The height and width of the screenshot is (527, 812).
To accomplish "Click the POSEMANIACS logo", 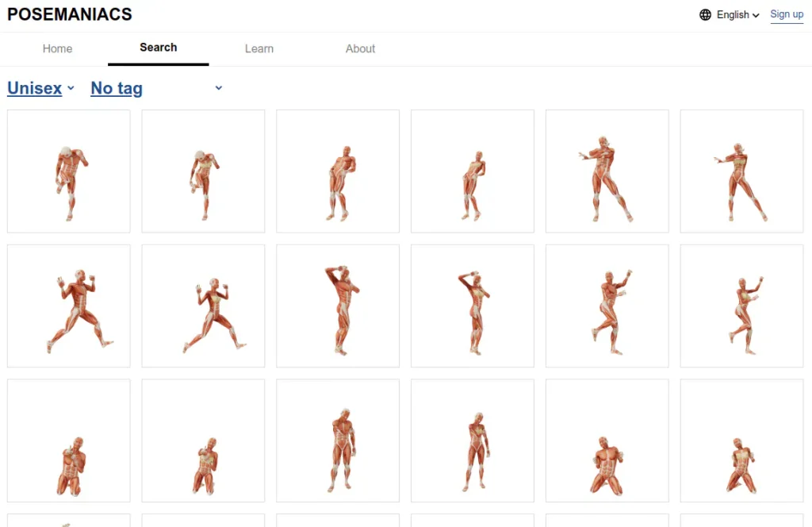I will (70, 14).
